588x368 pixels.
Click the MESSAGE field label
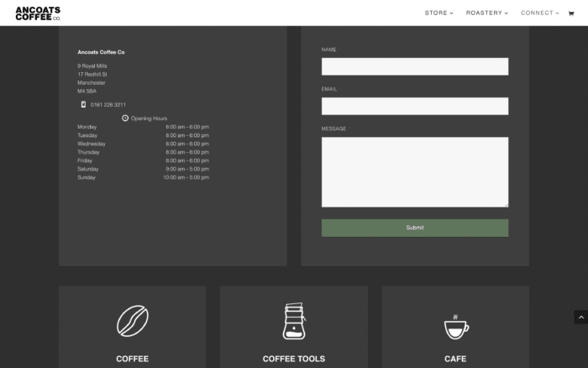pyautogui.click(x=333, y=129)
